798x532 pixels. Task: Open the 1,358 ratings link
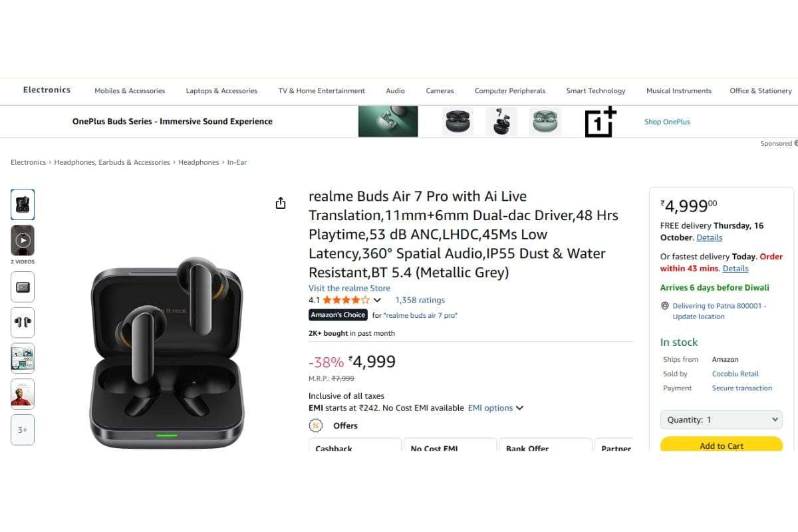tap(420, 300)
